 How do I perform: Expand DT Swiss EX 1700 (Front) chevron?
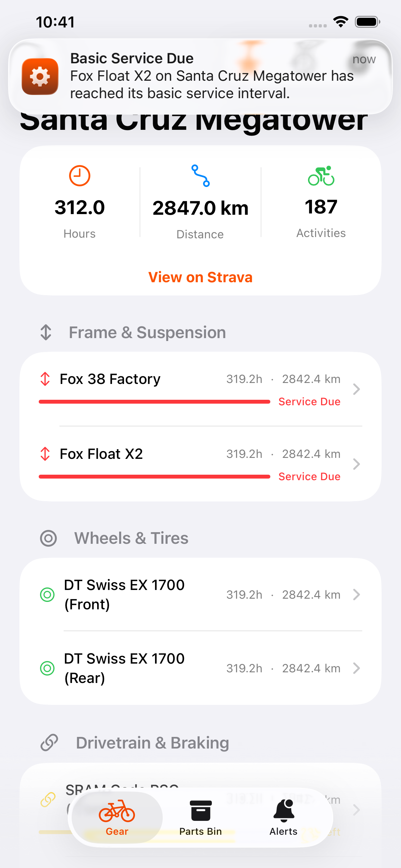tap(356, 595)
